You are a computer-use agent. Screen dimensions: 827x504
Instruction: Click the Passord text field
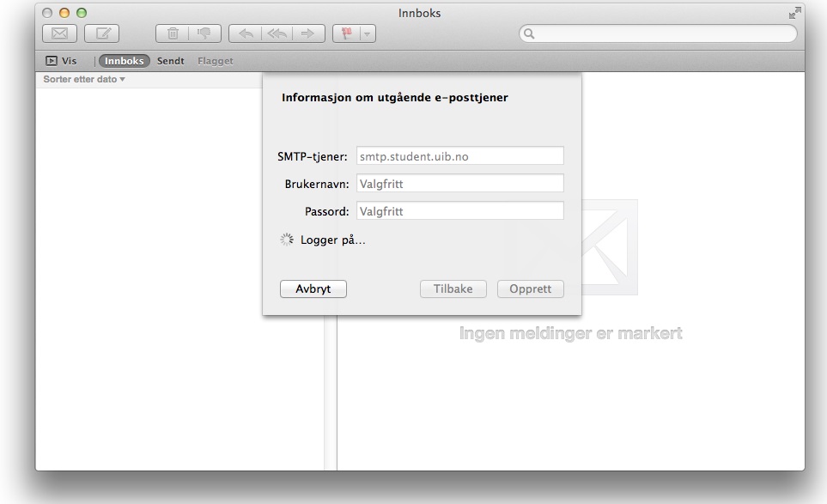click(x=459, y=211)
